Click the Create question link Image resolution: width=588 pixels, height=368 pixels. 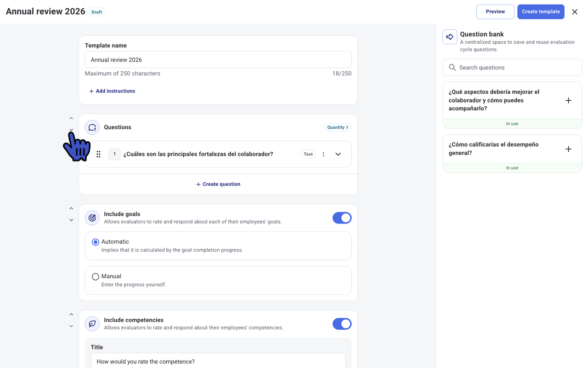[x=218, y=184]
